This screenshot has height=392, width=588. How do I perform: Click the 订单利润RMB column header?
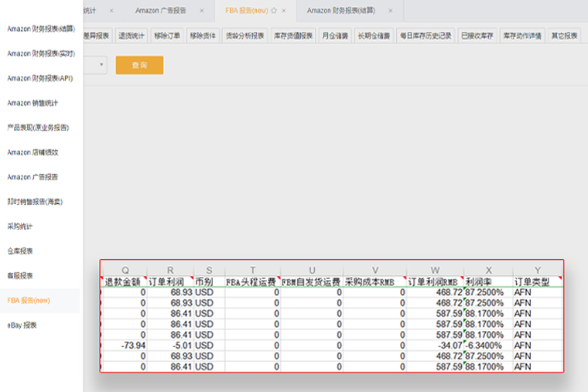[x=433, y=282]
